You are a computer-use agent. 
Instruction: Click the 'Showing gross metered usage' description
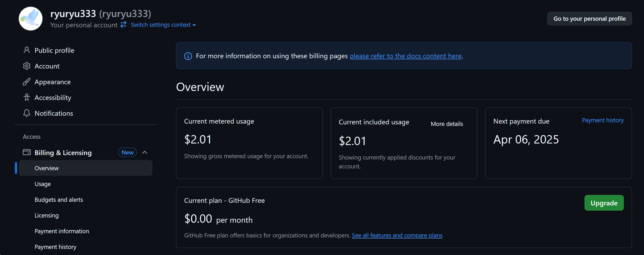pos(246,156)
